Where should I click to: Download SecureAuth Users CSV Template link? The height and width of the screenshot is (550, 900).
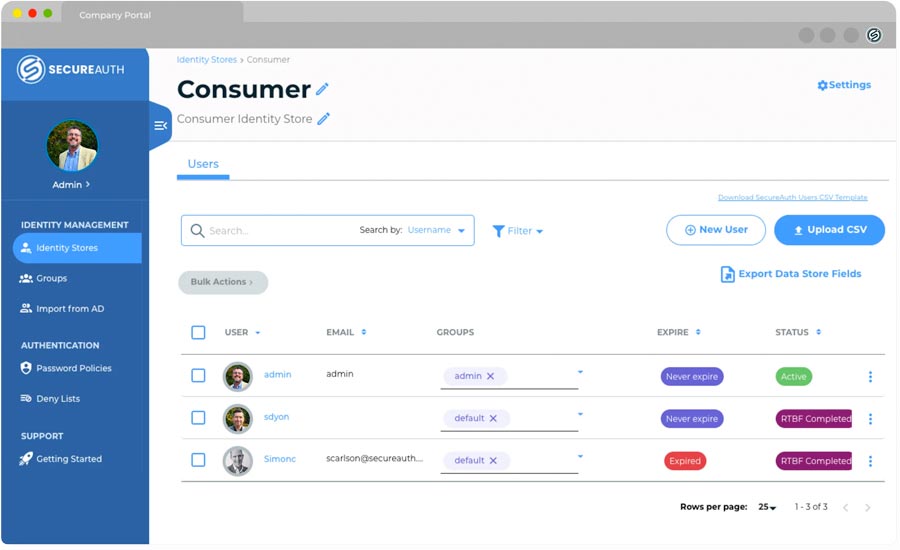pos(792,198)
